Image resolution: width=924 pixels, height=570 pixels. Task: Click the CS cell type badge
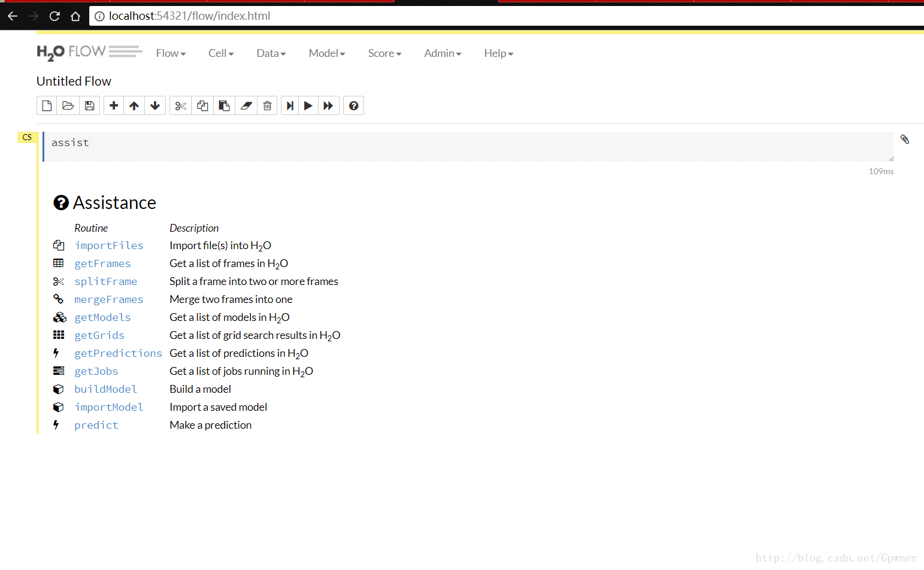click(x=27, y=138)
